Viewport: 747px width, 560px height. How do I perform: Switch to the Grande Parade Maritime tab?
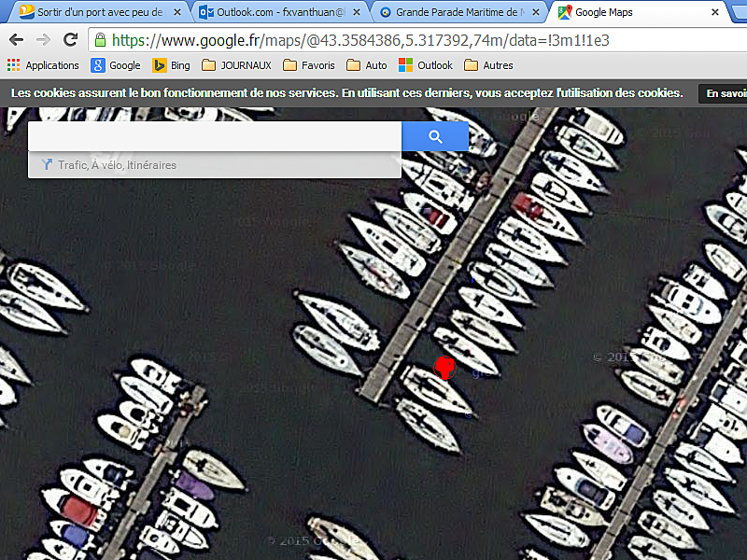(456, 13)
